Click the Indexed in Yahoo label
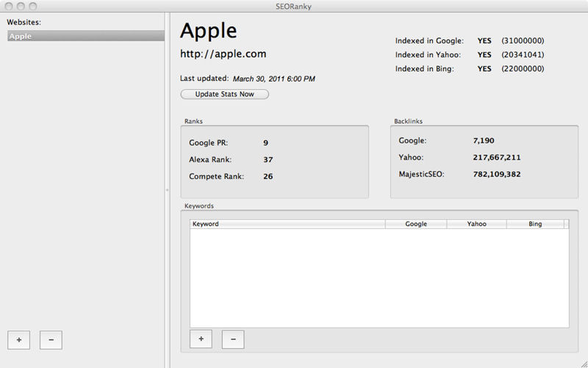Viewport: 588px width, 368px height. [429, 54]
